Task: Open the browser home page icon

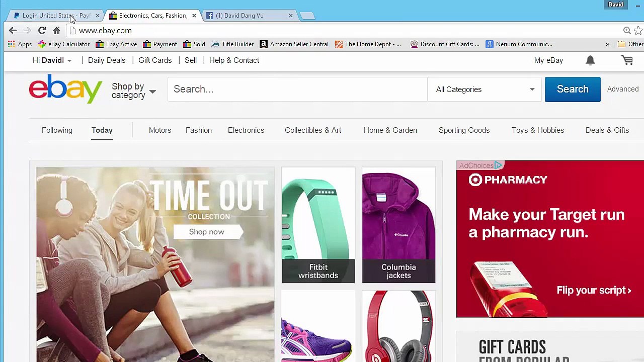Action: (x=56, y=31)
